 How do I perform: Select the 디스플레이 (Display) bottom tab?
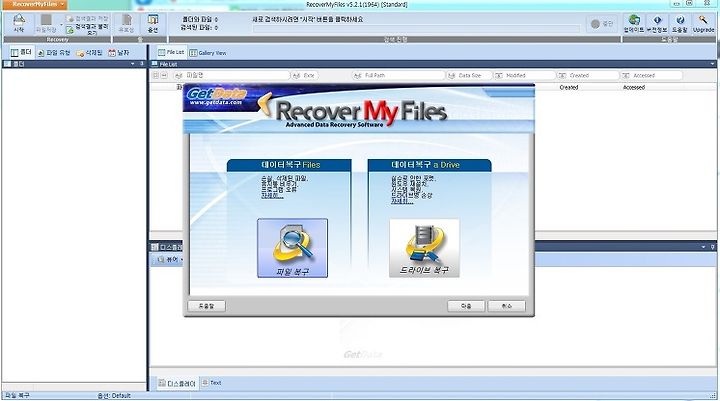177,383
